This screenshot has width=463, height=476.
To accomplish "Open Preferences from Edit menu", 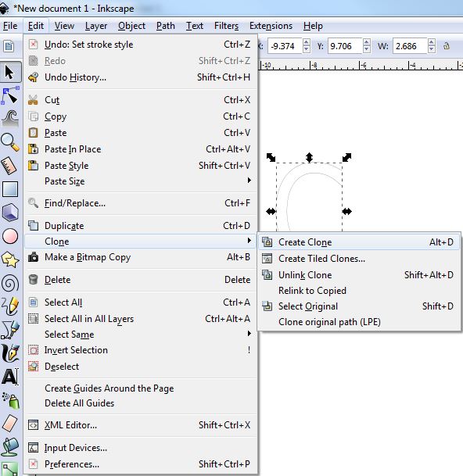I will click(x=141, y=463).
